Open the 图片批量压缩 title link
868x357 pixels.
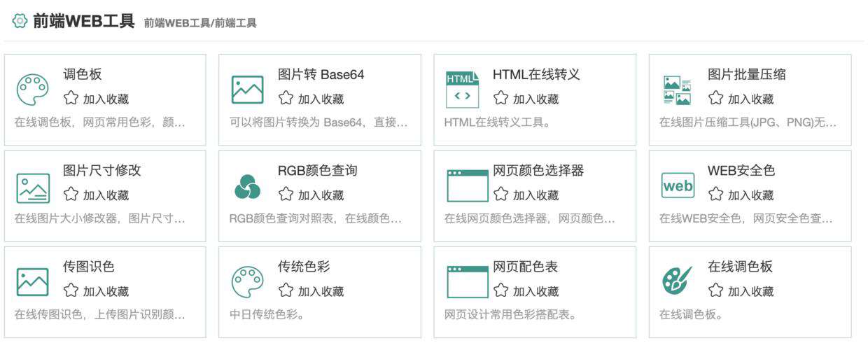click(x=747, y=75)
